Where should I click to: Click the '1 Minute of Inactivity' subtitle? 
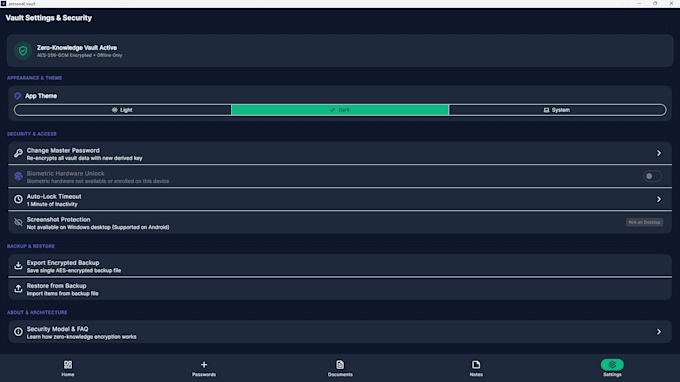(52, 204)
